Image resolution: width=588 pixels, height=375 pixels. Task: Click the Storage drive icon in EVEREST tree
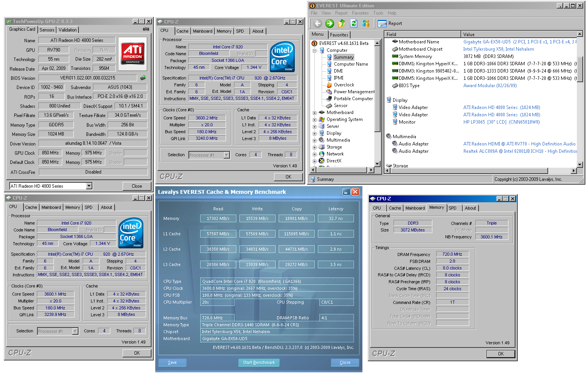[x=322, y=147]
